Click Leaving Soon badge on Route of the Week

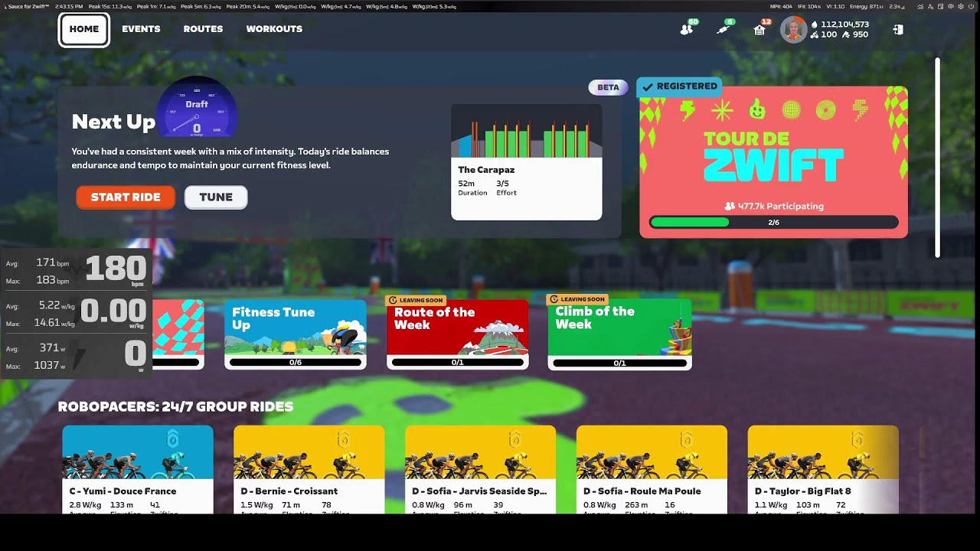click(416, 300)
